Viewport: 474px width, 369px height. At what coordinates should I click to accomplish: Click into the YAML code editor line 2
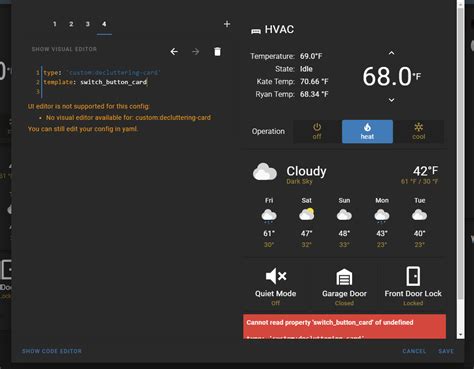pos(95,82)
